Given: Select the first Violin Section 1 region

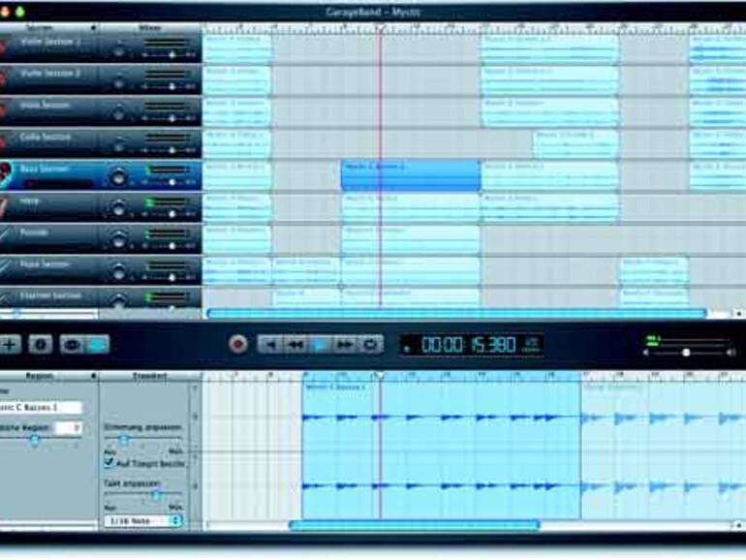Looking at the screenshot, I should 237,48.
